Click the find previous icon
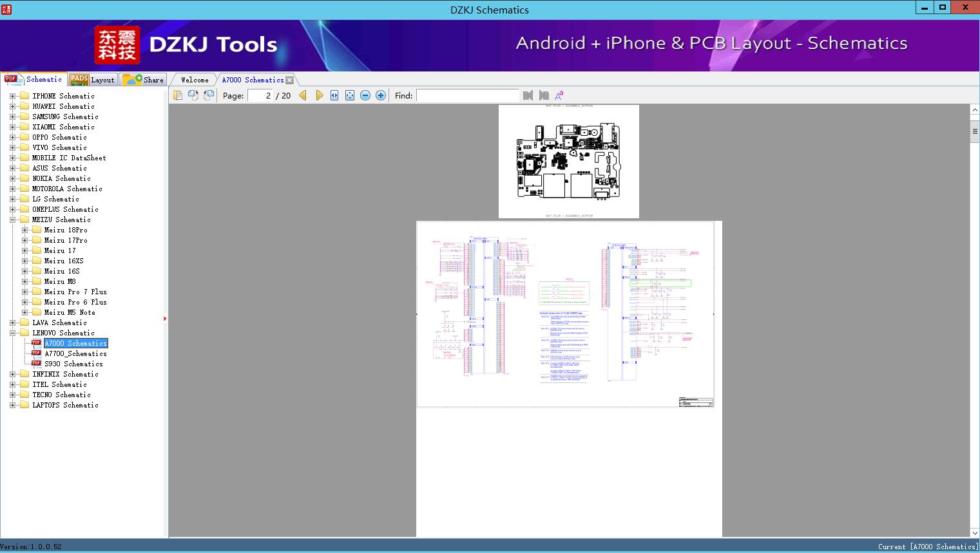Image resolution: width=980 pixels, height=553 pixels. coord(528,95)
